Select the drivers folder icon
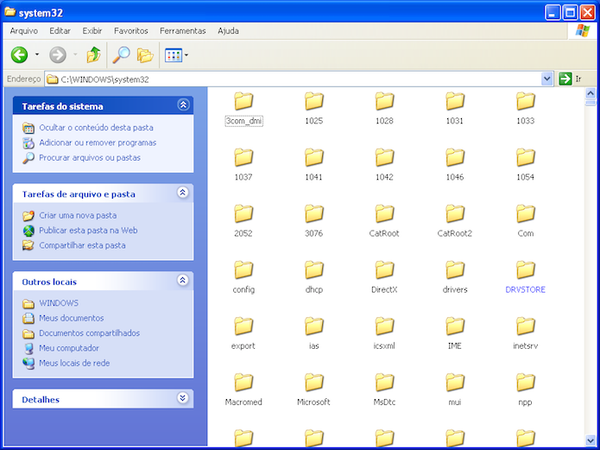 coord(455,270)
